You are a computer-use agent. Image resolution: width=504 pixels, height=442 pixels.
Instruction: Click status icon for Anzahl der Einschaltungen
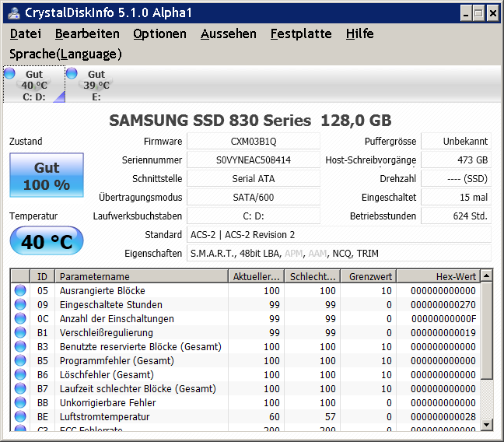click(20, 318)
